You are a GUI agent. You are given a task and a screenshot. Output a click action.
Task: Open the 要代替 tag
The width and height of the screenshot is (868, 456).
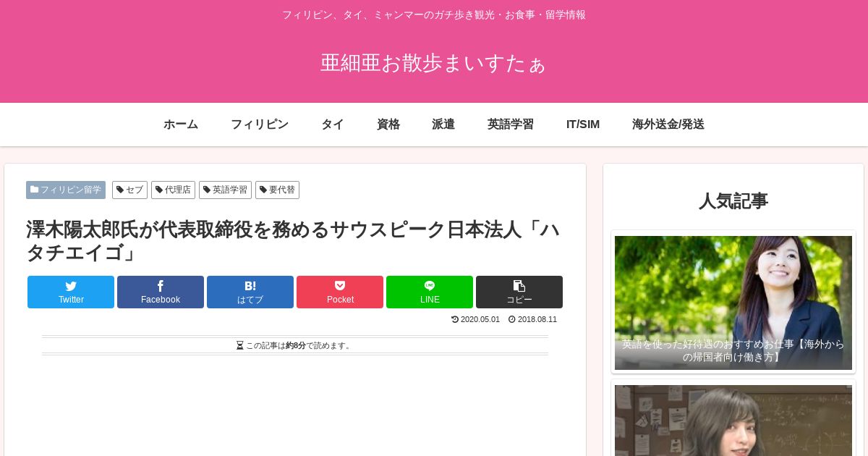[x=277, y=190]
